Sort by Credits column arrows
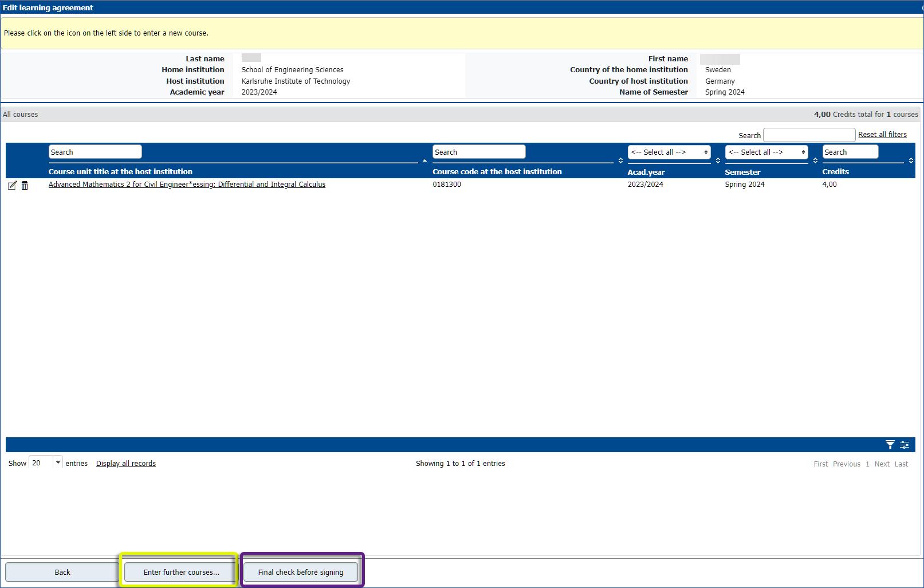 coord(911,161)
